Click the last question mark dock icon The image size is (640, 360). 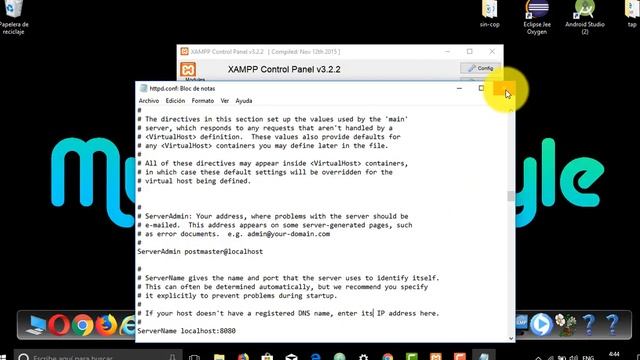pyautogui.click(x=612, y=325)
